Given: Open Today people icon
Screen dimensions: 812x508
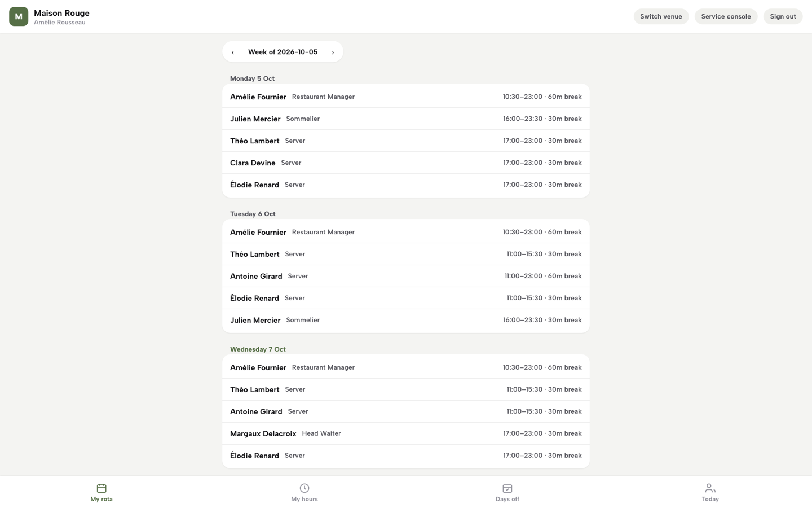Looking at the screenshot, I should 710,488.
